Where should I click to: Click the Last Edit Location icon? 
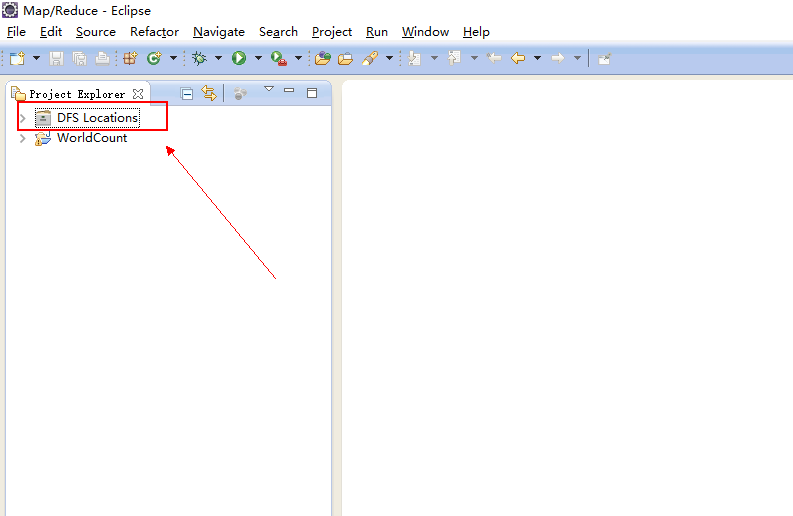tap(494, 59)
